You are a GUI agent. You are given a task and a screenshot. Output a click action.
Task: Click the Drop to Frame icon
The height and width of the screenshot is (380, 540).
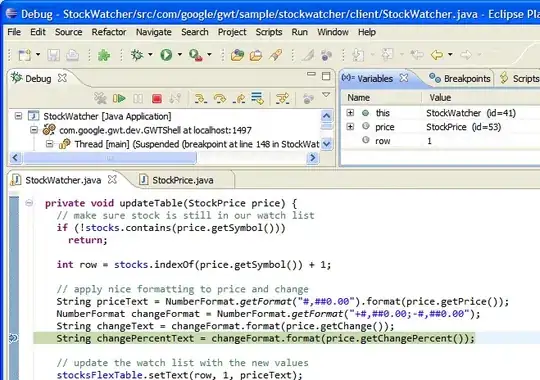pyautogui.click(x=257, y=98)
